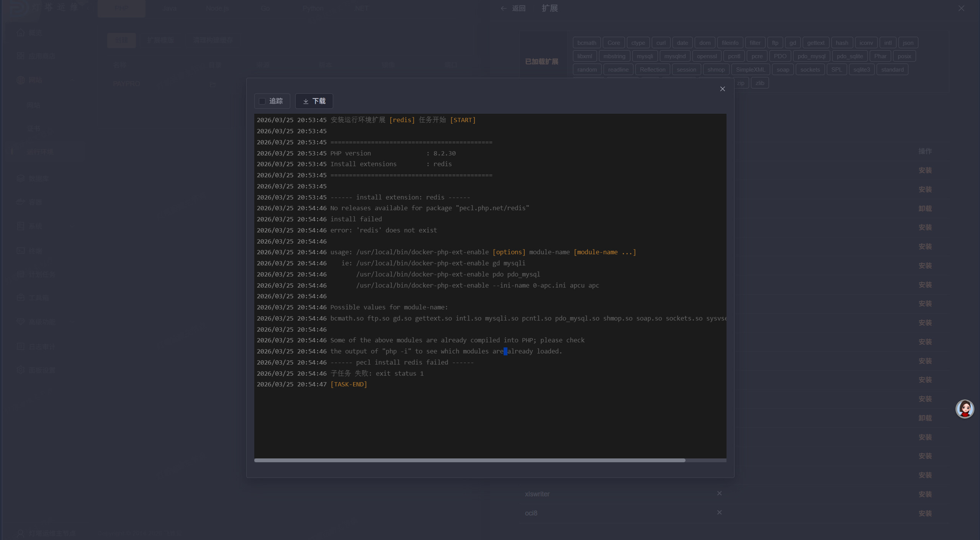980x540 pixels.
Task: Toggle the 追踪 checkbox in log dialog
Action: [262, 101]
